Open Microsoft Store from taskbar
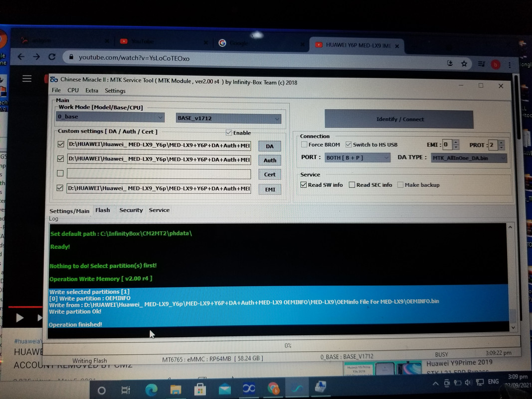Image resolution: width=532 pixels, height=399 pixels. pos(200,389)
